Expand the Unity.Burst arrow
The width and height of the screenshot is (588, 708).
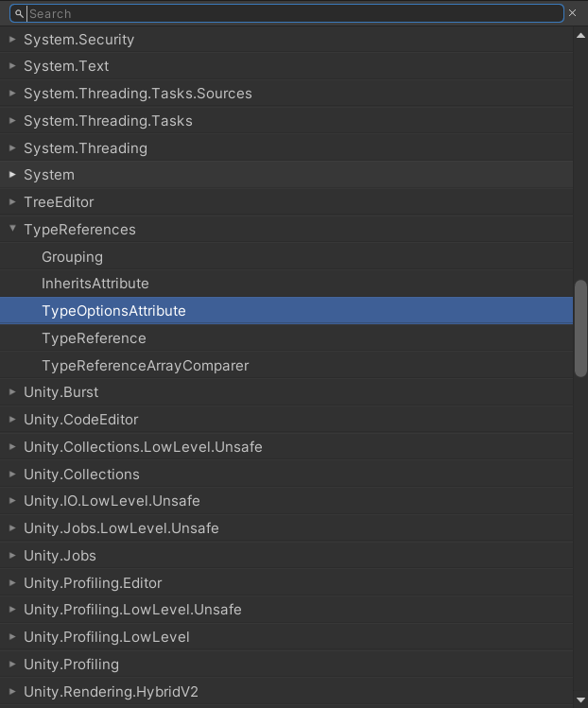tap(12, 392)
